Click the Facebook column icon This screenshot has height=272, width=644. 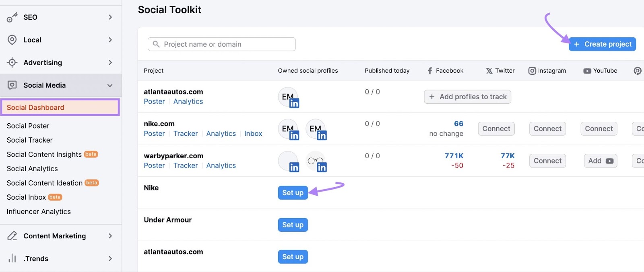click(x=430, y=71)
